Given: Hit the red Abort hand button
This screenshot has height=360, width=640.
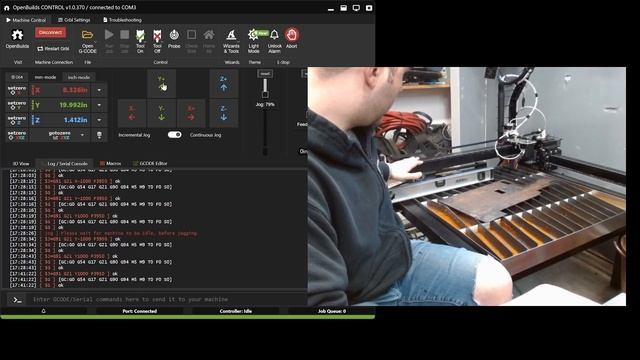Looking at the screenshot, I should tap(291, 35).
